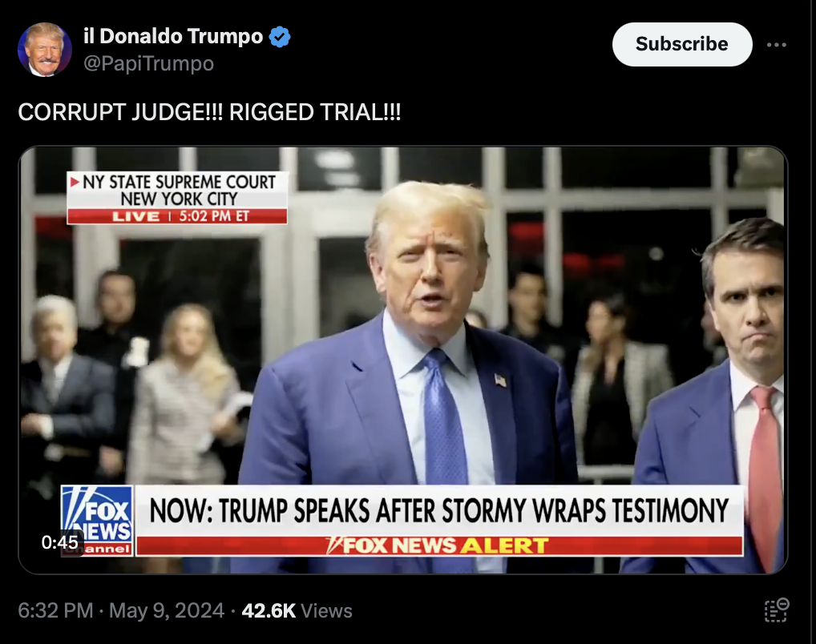816x644 pixels.
Task: Open the il Donaldo Trumpo profile avatar
Action: click(45, 50)
